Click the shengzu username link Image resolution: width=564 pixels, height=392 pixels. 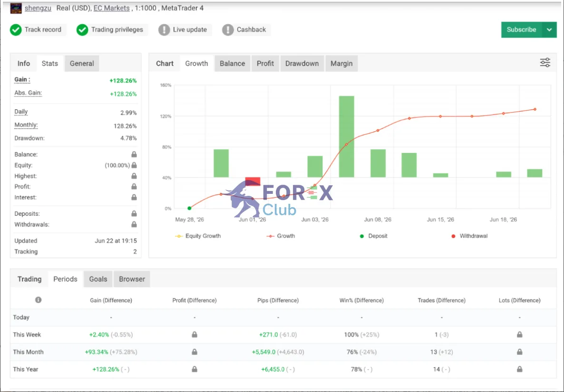pos(38,8)
